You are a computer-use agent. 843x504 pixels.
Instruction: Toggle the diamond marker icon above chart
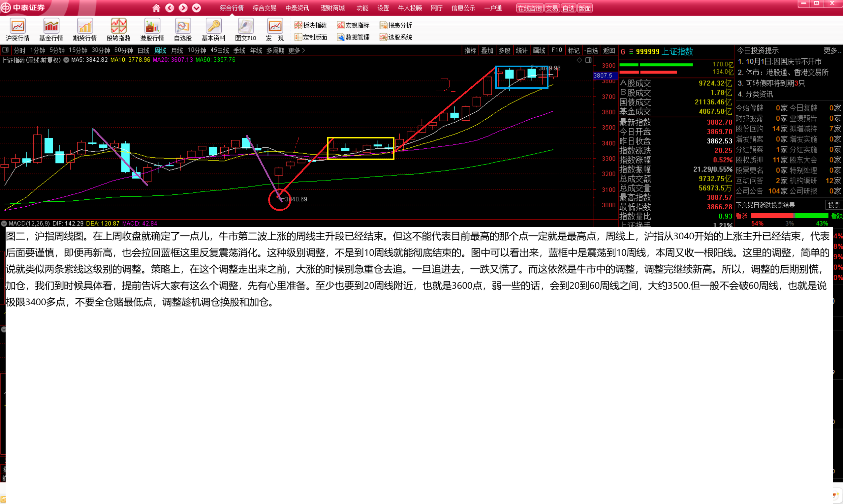coord(579,60)
